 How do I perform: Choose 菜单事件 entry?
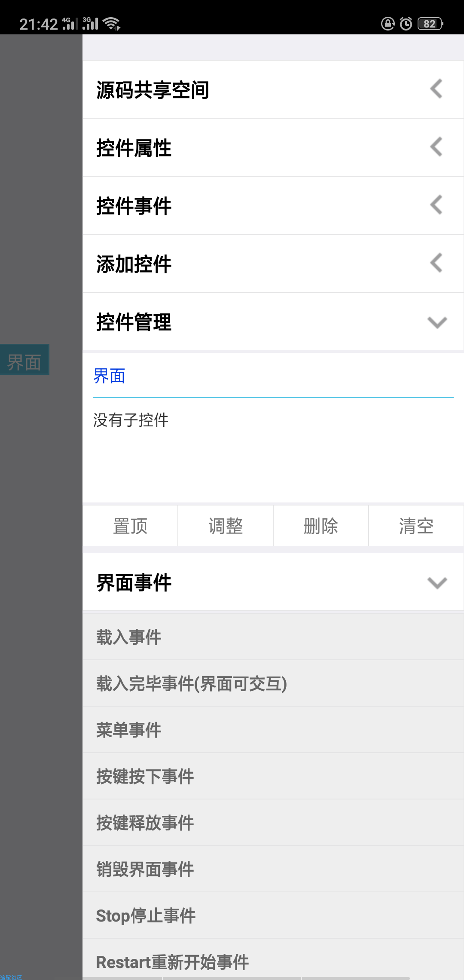[273, 730]
